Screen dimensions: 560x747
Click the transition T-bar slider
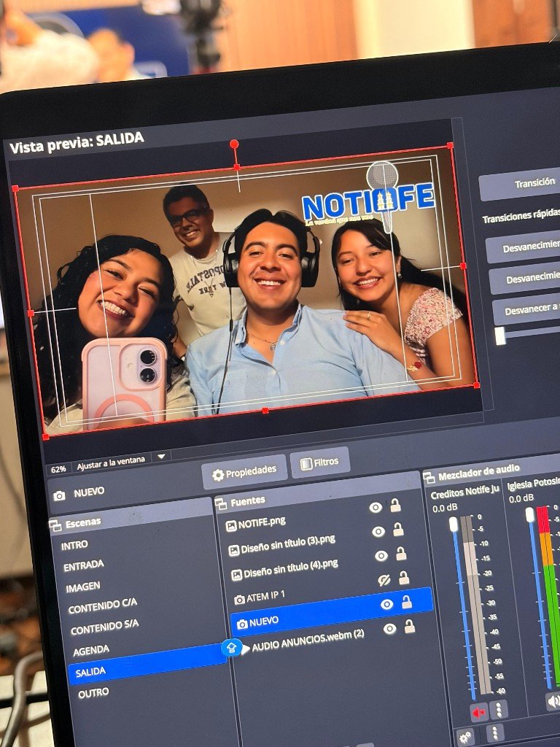tap(500, 336)
